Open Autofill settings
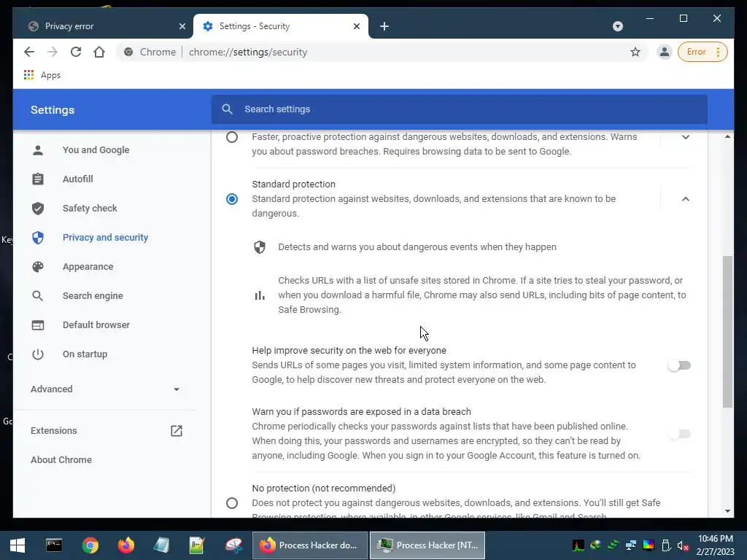Viewport: 747px width, 560px height. click(x=77, y=179)
